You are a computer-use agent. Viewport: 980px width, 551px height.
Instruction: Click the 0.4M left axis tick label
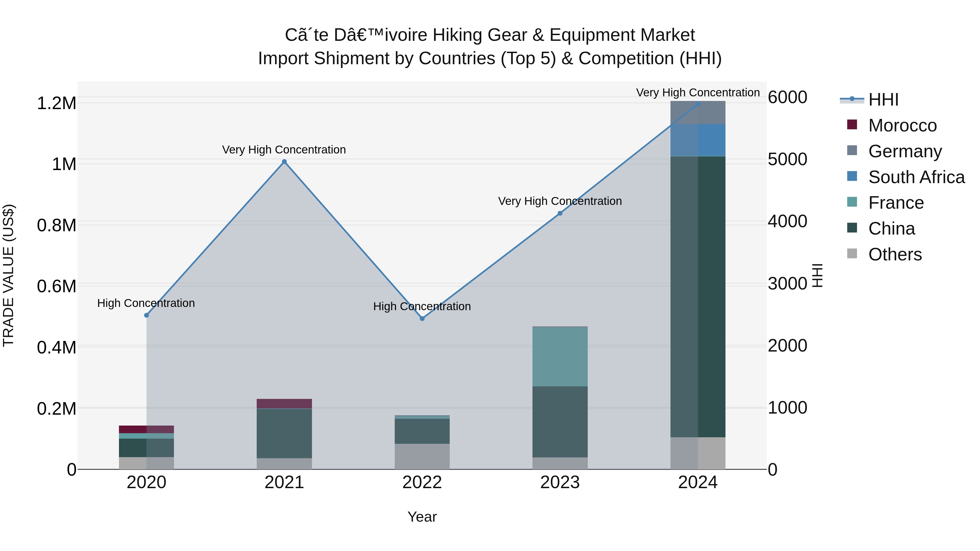[56, 347]
